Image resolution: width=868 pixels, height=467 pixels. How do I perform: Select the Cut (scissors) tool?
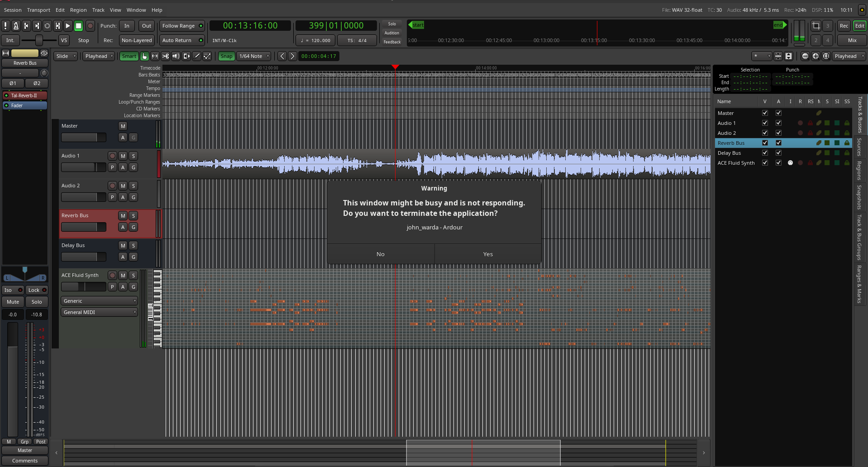tap(165, 56)
